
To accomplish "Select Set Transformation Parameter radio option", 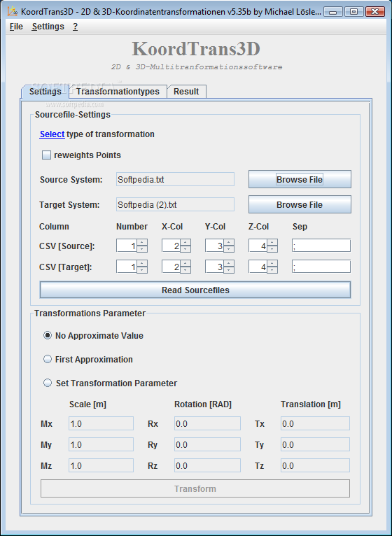I will [x=48, y=383].
